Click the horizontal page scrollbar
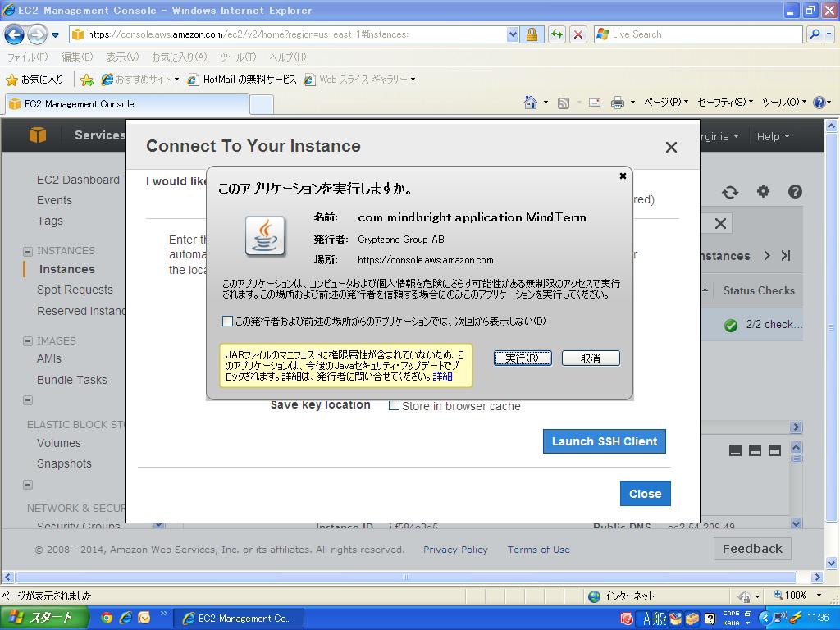Image resolution: width=840 pixels, height=630 pixels. [406, 577]
